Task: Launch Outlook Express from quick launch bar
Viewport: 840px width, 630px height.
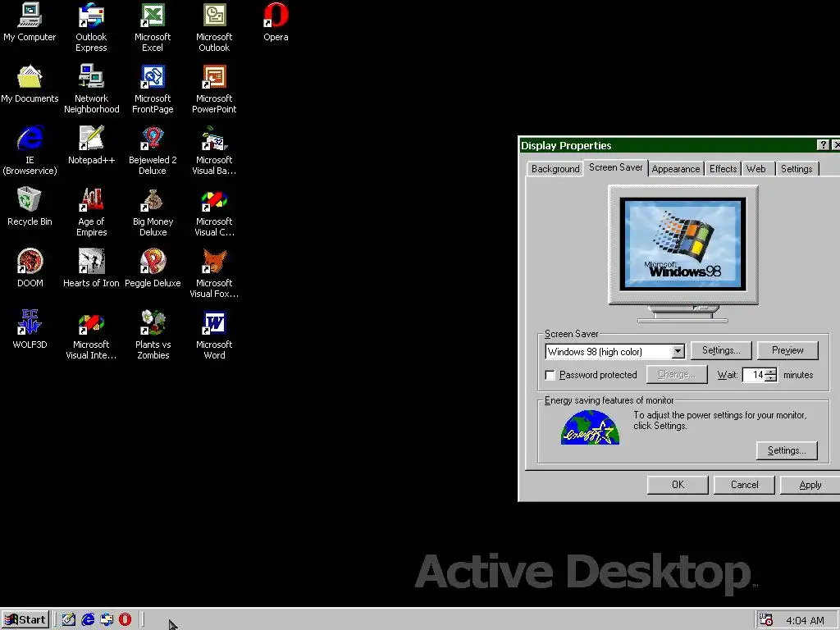Action: click(x=107, y=620)
